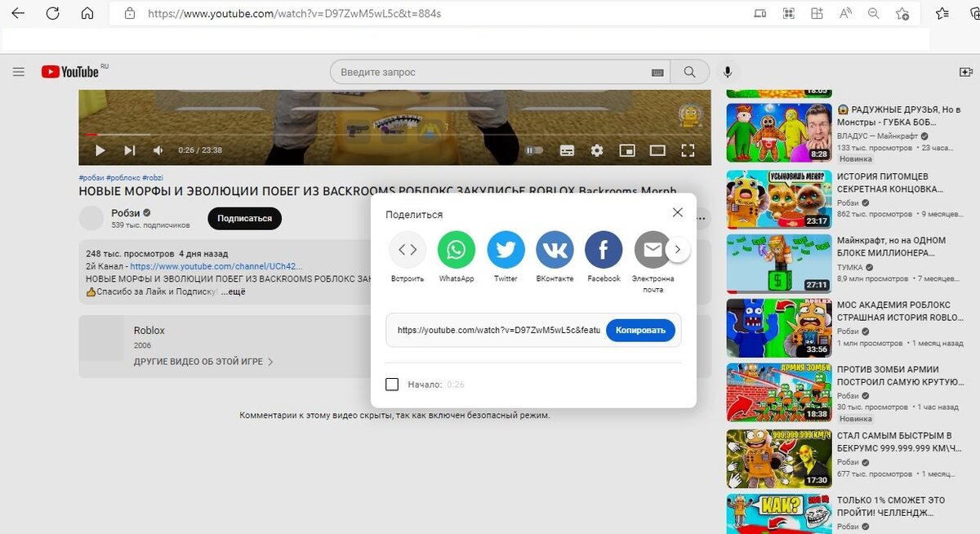Click the browser address bar URL
Image resolution: width=980 pixels, height=534 pixels.
294,14
